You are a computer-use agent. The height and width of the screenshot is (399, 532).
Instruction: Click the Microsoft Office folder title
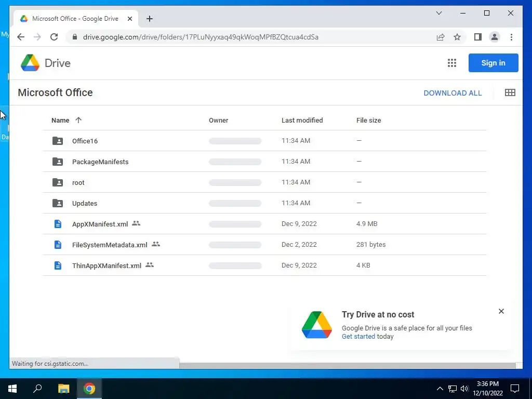tap(55, 92)
